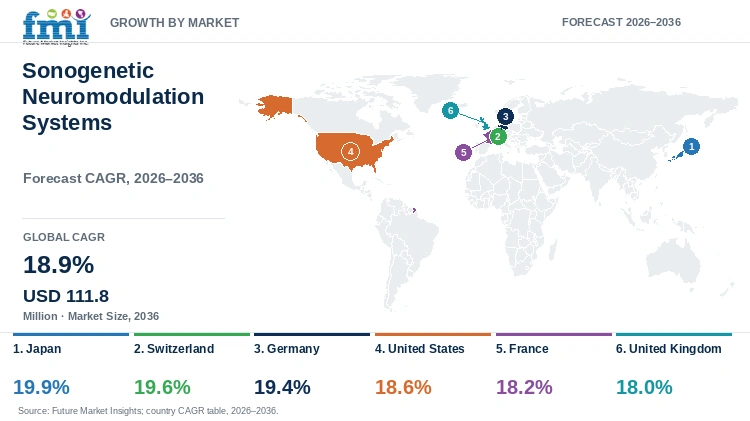
Task: Click the "6. United Kingdom" country label
Action: click(x=669, y=349)
